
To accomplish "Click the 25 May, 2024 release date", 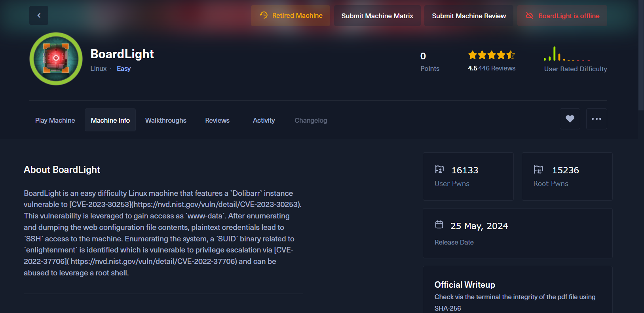I will (x=479, y=226).
